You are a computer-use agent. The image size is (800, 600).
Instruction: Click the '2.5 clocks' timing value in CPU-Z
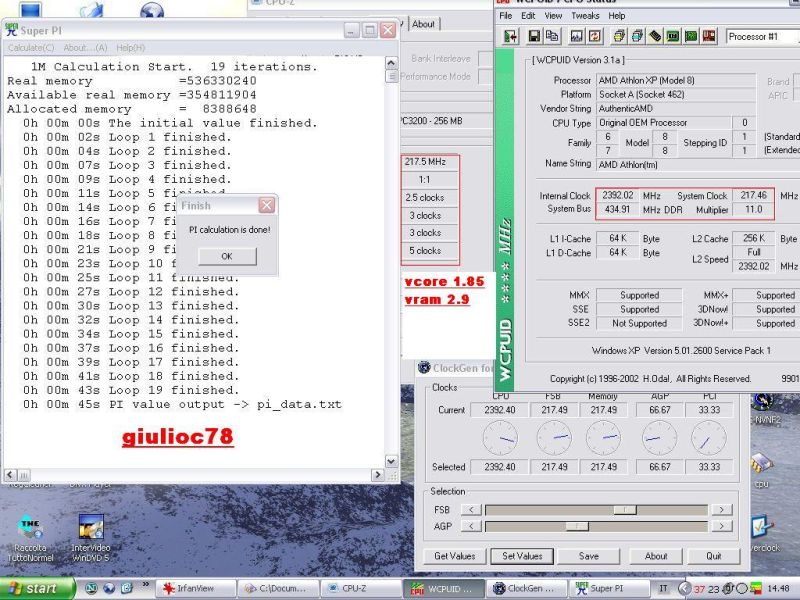[425, 197]
